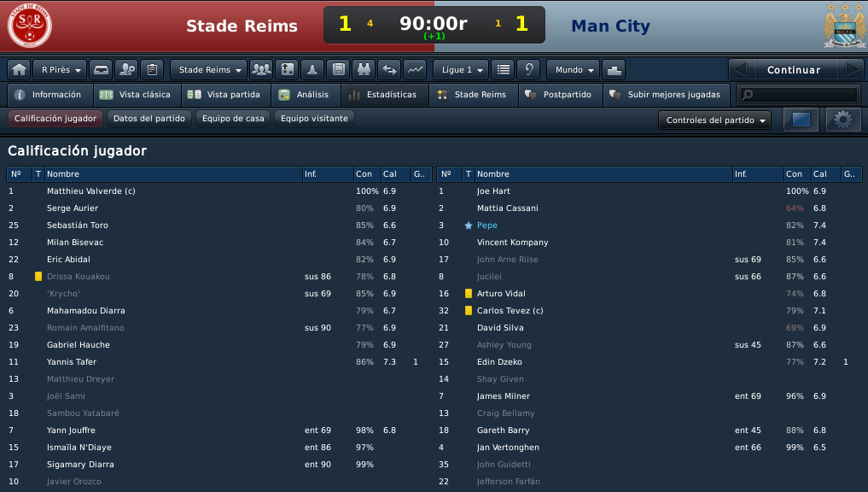Select the Equipo visitante view
Viewport: 868px width, 492px height.
click(x=314, y=119)
